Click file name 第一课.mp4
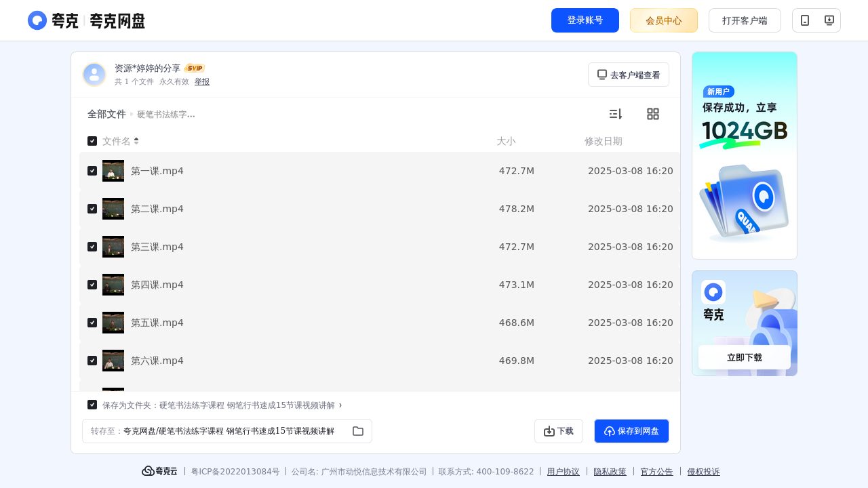Viewport: 868px width, 488px height. [x=157, y=171]
